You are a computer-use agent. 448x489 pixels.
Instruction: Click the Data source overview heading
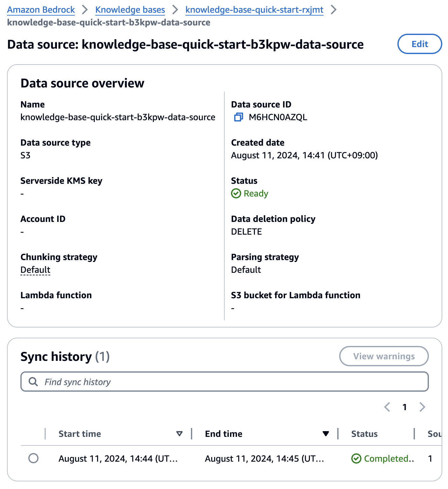(82, 83)
